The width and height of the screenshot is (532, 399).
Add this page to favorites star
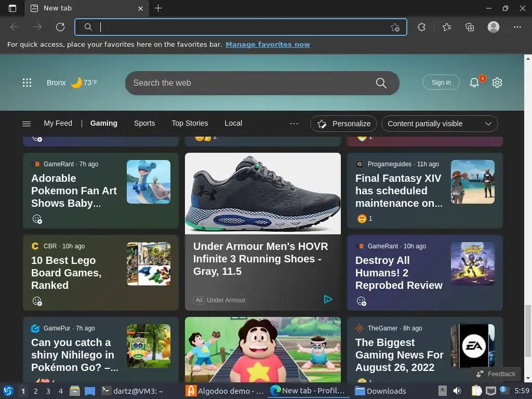click(395, 27)
